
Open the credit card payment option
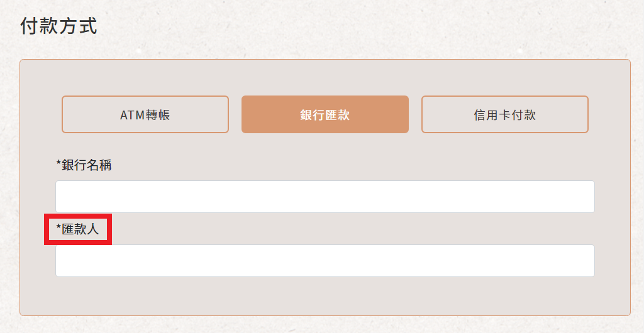pyautogui.click(x=505, y=114)
